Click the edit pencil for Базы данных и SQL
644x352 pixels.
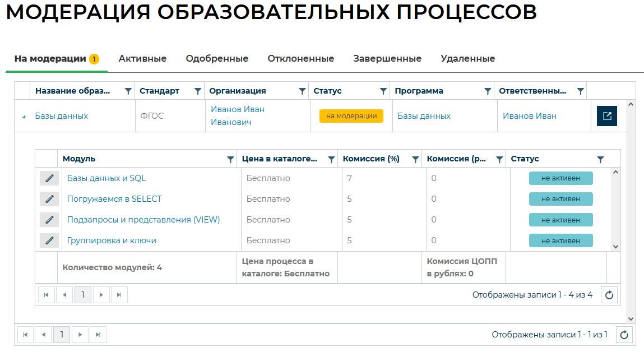49,178
